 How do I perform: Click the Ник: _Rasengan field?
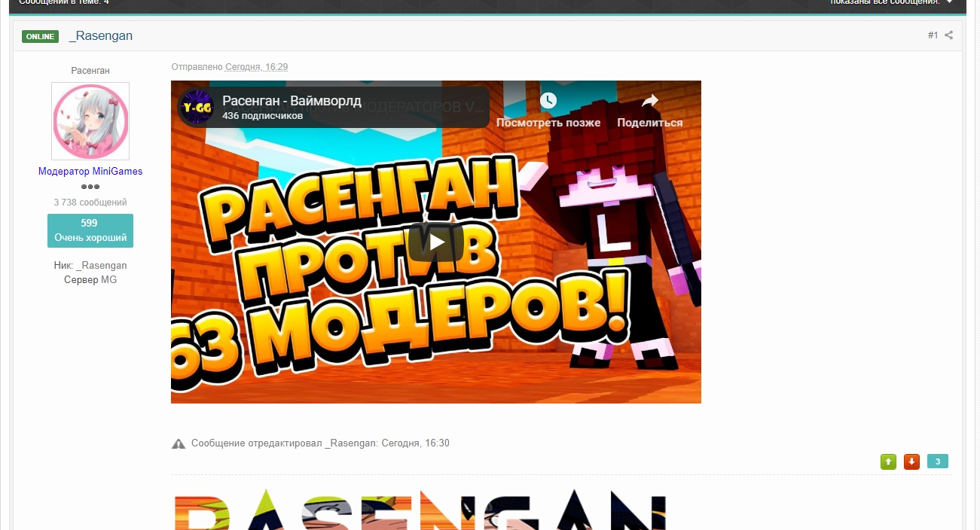[x=90, y=266]
